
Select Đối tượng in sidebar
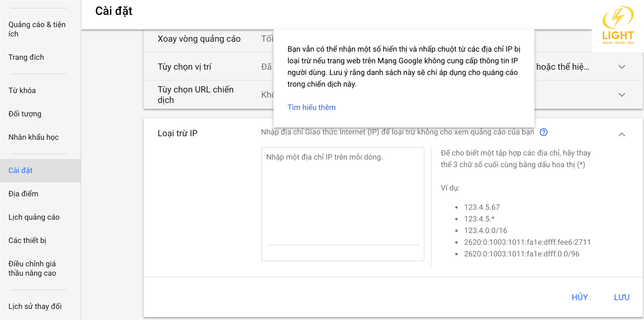(x=25, y=114)
